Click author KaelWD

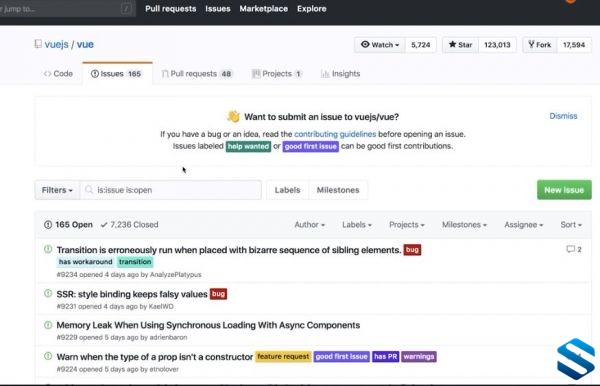coord(161,306)
